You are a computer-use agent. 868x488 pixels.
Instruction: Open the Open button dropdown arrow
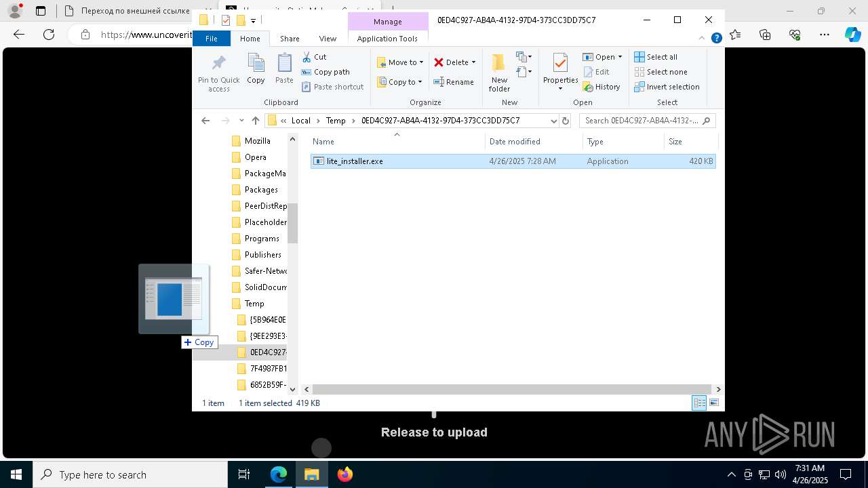click(x=620, y=57)
